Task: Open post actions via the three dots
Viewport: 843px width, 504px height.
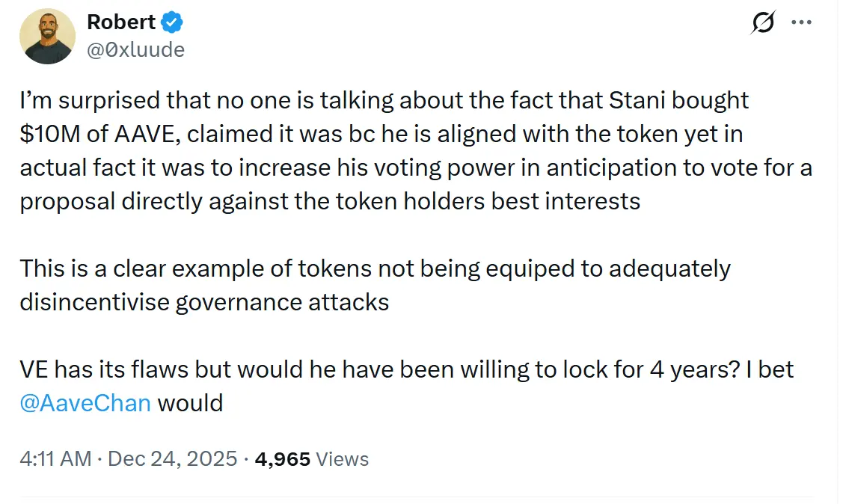Action: point(800,22)
